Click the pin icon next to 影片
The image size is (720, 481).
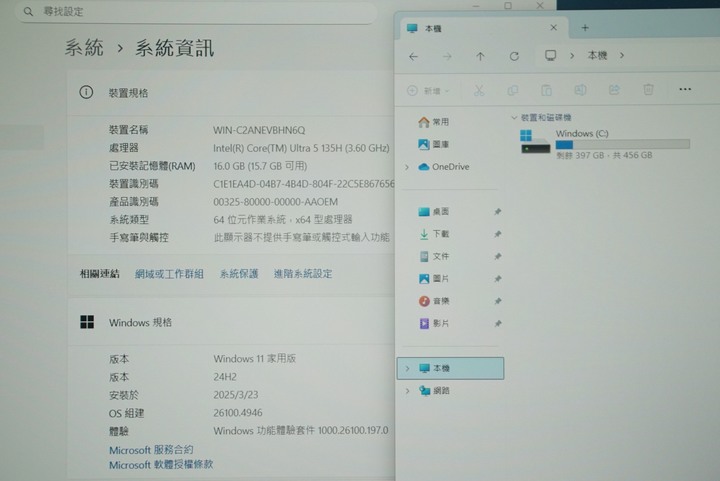[x=497, y=324]
